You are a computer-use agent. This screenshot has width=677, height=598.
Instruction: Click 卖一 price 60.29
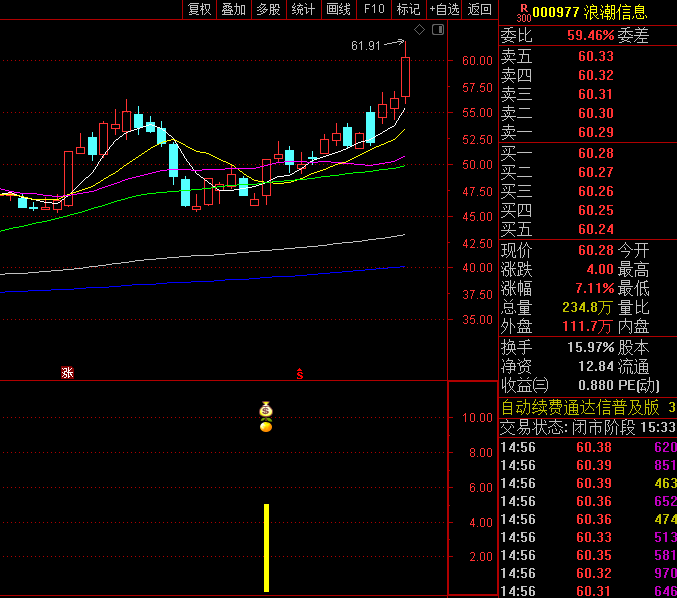pos(596,132)
